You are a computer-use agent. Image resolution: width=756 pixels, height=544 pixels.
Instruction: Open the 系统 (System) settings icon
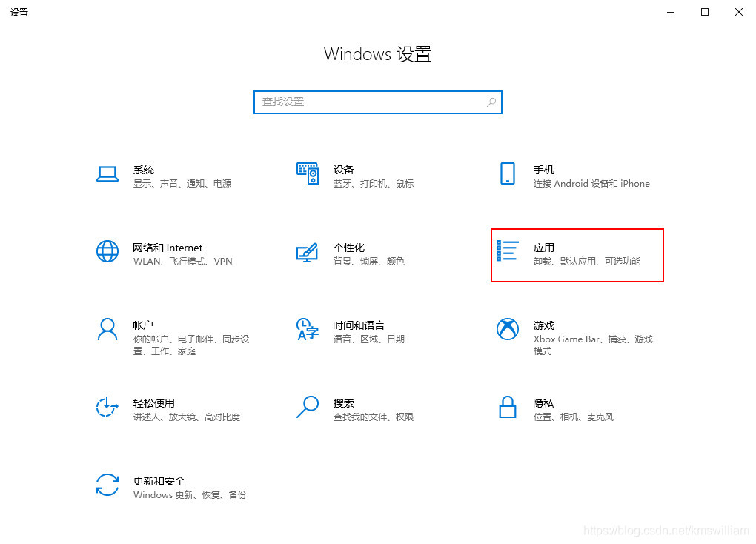[107, 175]
